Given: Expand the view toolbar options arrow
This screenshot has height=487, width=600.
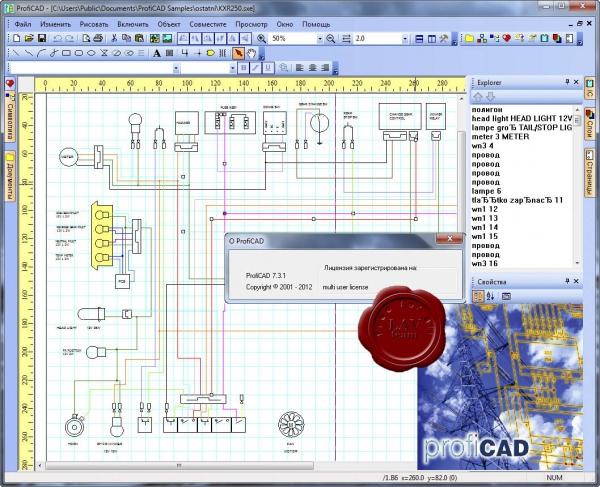Looking at the screenshot, I should click(x=454, y=41).
